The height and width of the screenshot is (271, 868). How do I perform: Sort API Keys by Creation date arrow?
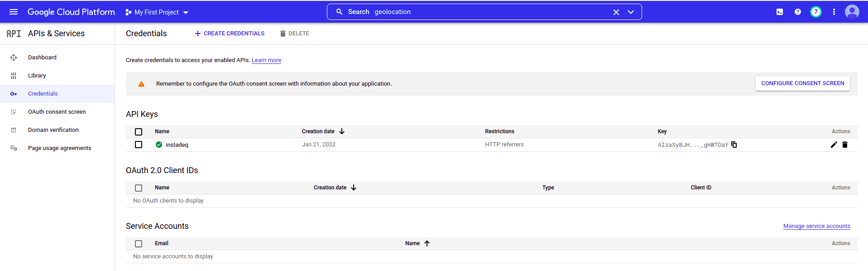[x=342, y=131]
